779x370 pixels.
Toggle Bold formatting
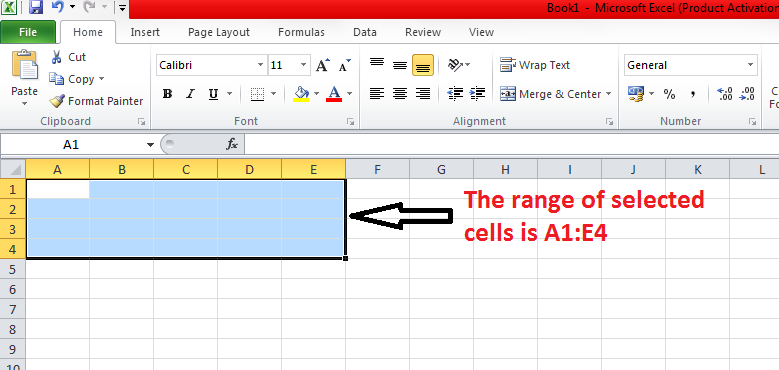click(167, 94)
